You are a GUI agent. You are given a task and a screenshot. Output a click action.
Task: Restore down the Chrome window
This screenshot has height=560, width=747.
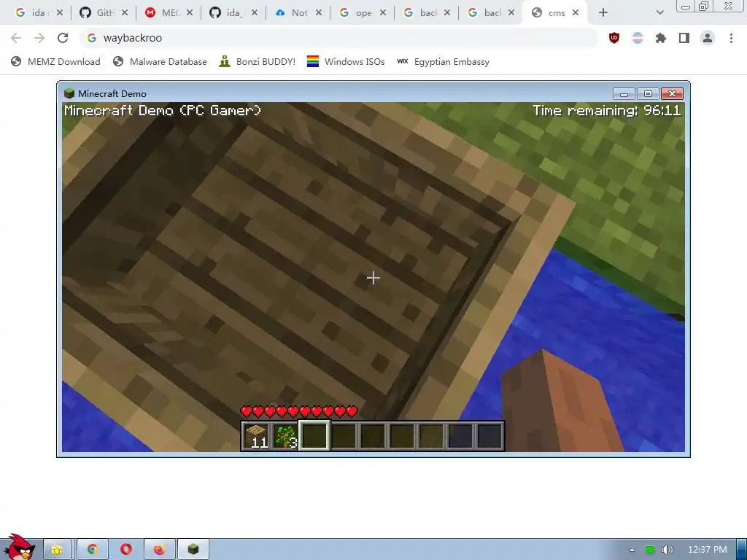pos(704,6)
